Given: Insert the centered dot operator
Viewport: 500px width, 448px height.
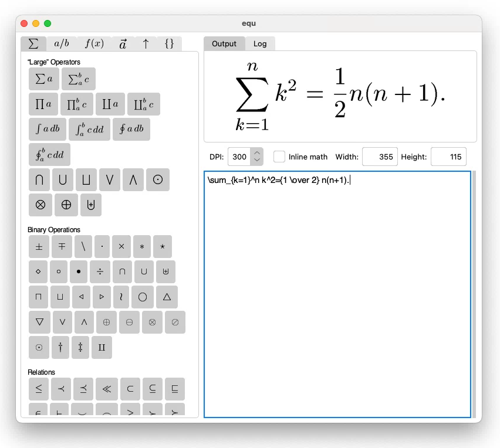Looking at the screenshot, I should pos(102,246).
